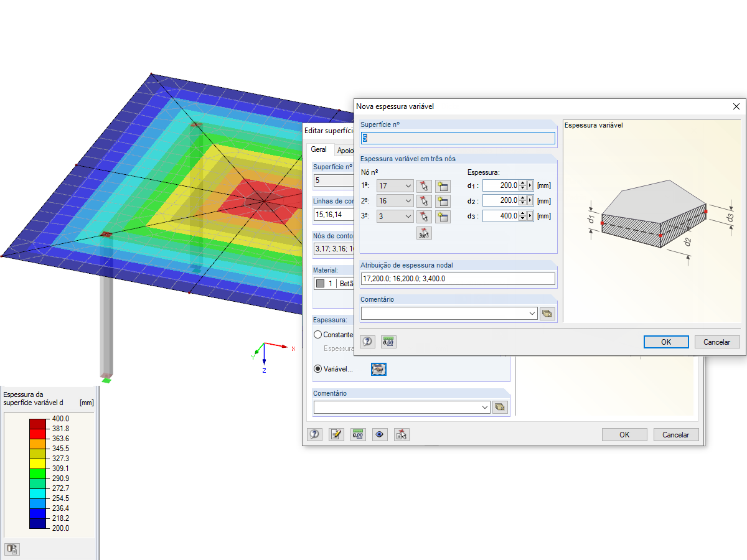Click d1 thickness spinner arrows

(522, 185)
